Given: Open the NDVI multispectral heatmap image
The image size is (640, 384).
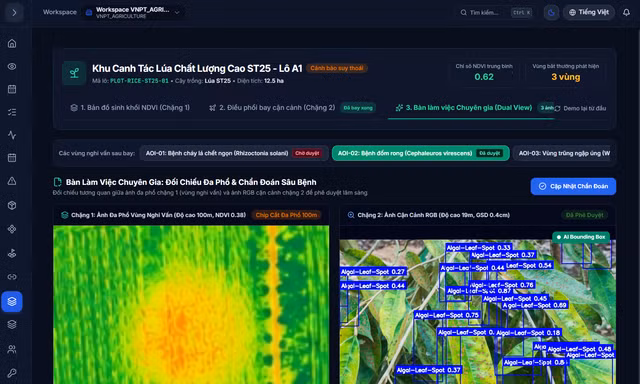Looking at the screenshot, I should pos(191,305).
